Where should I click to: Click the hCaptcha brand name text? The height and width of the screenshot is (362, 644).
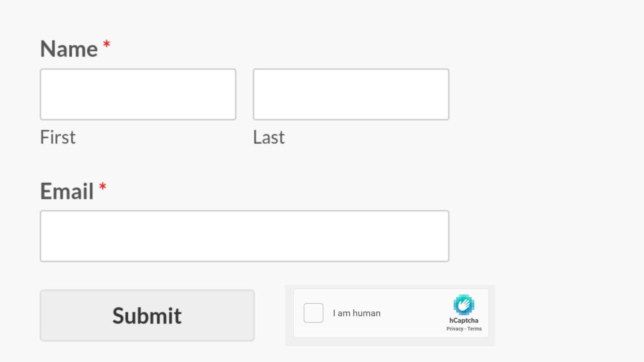click(464, 321)
